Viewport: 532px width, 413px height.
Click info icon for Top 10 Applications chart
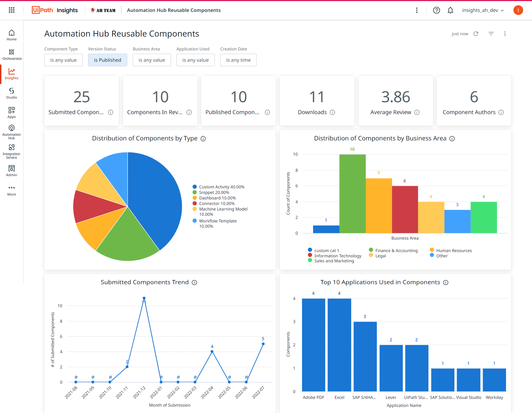pyautogui.click(x=446, y=283)
